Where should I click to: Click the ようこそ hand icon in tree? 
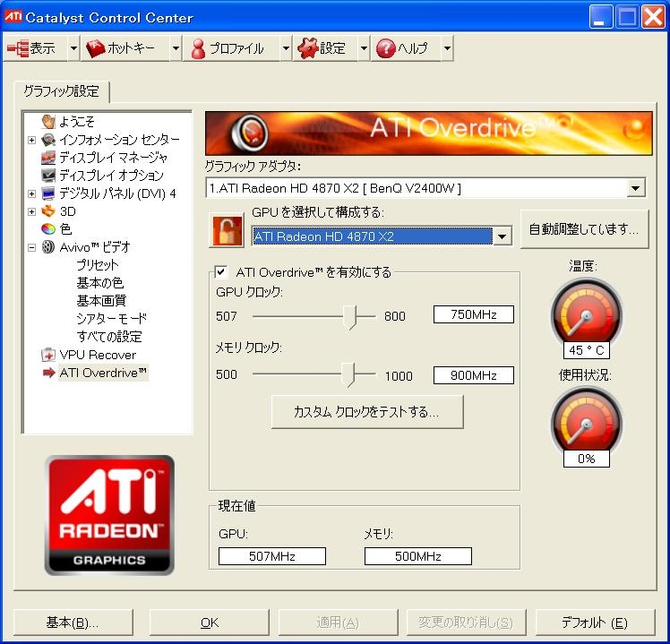(48, 121)
